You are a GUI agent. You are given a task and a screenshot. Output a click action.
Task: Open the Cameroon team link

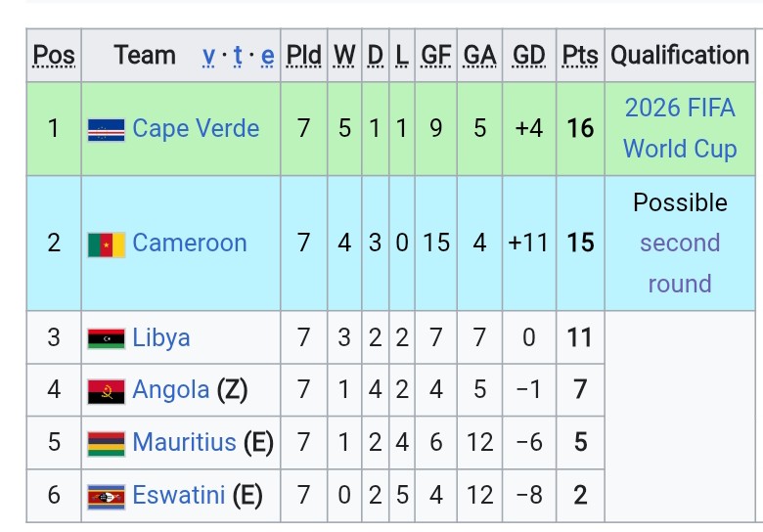(x=190, y=243)
